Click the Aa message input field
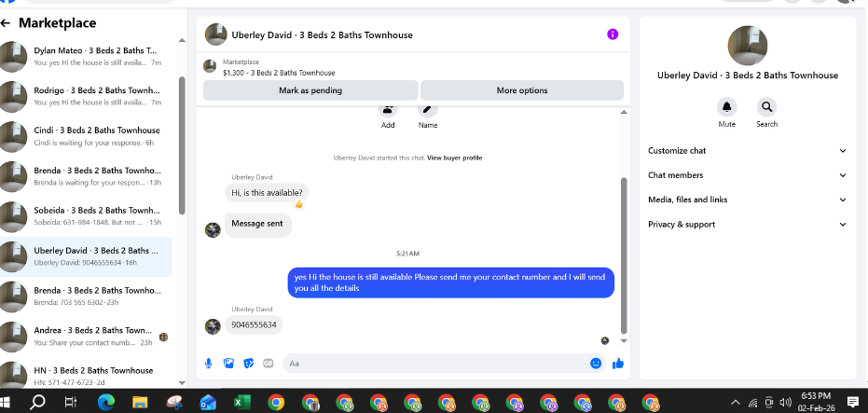 coord(436,364)
